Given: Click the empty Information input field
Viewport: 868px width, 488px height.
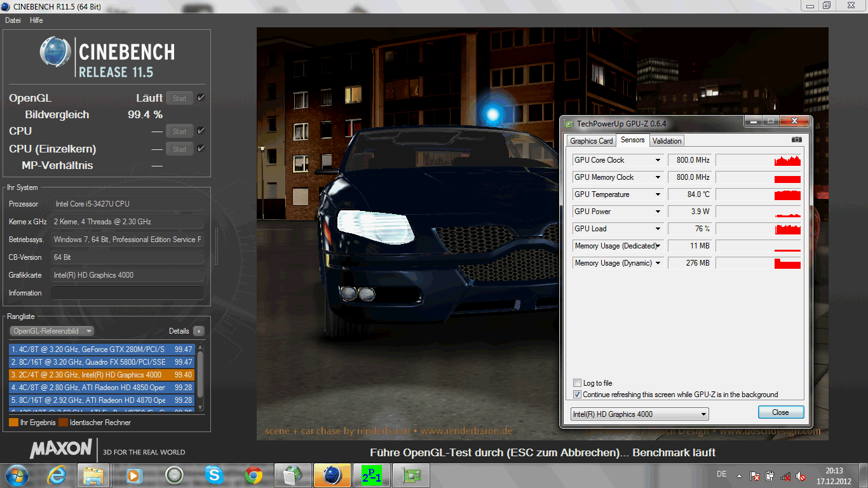Looking at the screenshot, I should click(x=127, y=293).
